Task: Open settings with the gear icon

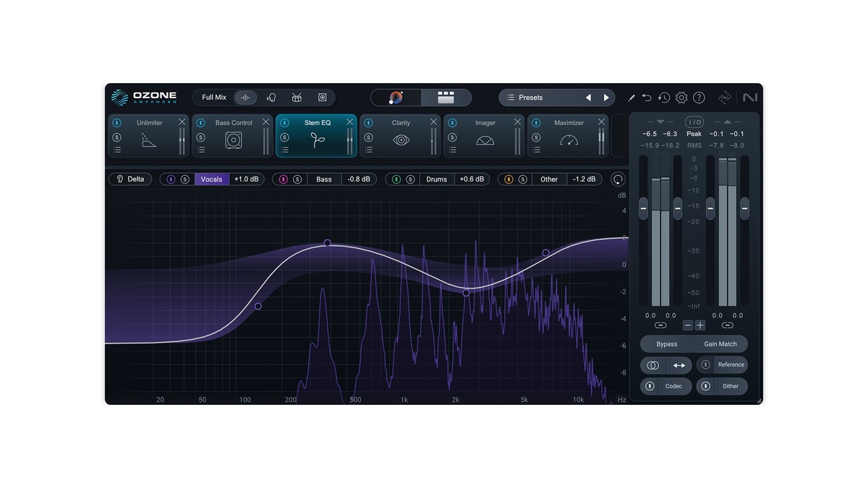Action: tap(681, 98)
